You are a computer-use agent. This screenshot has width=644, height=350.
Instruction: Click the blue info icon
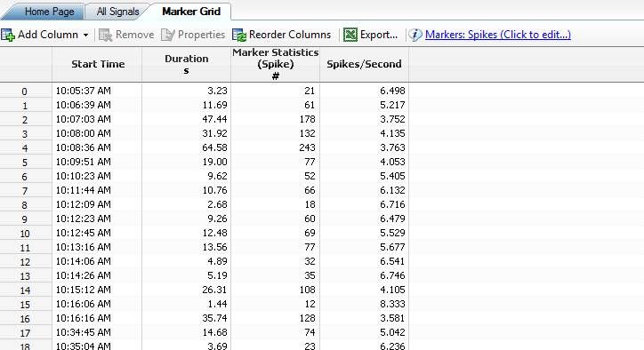click(x=415, y=35)
